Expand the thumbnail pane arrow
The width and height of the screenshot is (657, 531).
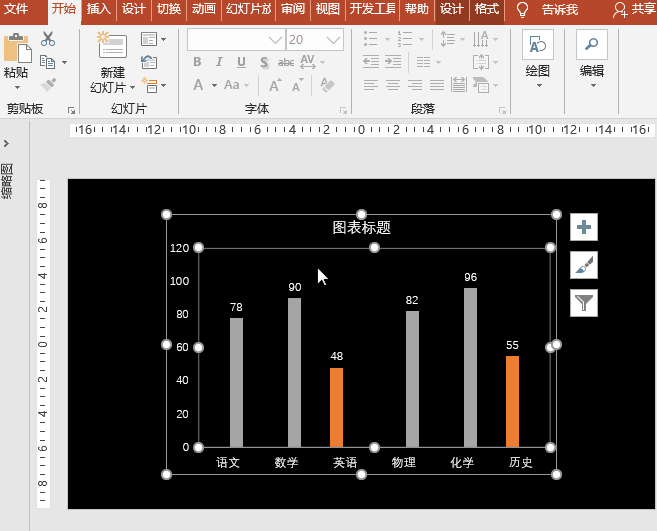point(6,144)
